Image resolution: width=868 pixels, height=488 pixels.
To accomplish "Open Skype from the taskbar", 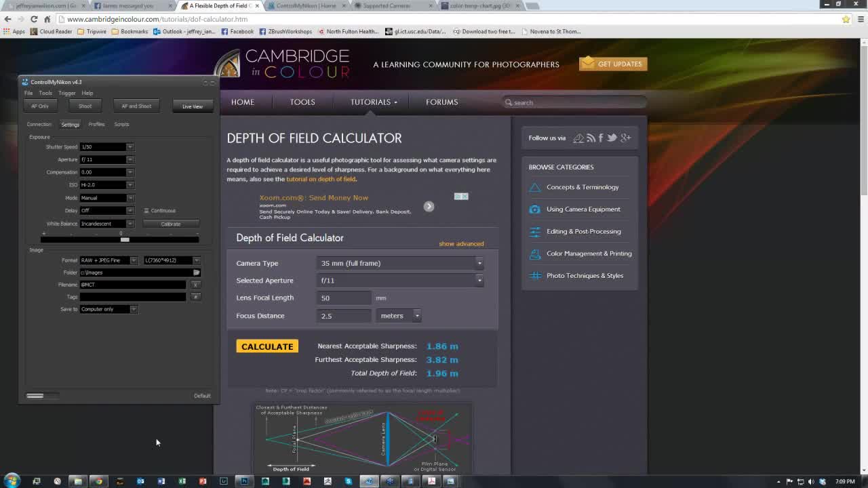I will [x=349, y=481].
